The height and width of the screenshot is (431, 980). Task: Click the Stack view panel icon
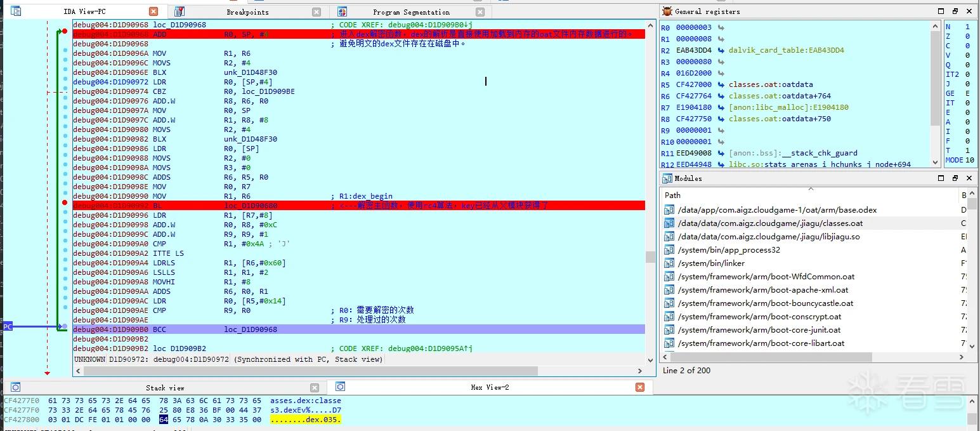[16, 387]
